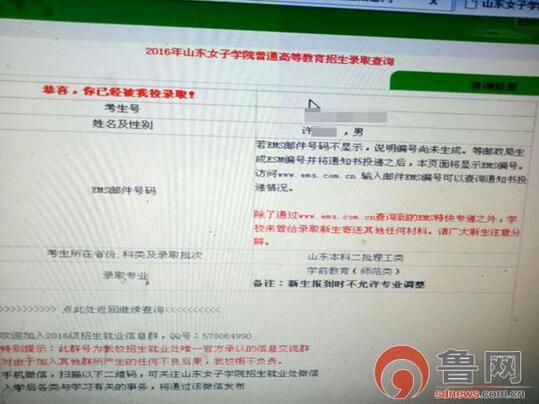Click the '点此处返回继续查询' return link
This screenshot has height=404, width=539.
(x=113, y=309)
